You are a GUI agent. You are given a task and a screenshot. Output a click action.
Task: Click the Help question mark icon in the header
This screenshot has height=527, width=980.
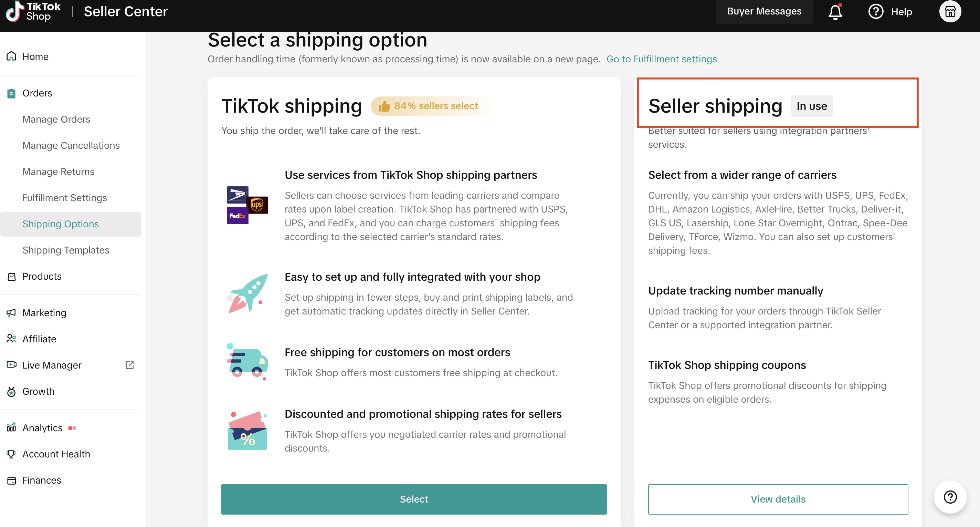click(876, 11)
